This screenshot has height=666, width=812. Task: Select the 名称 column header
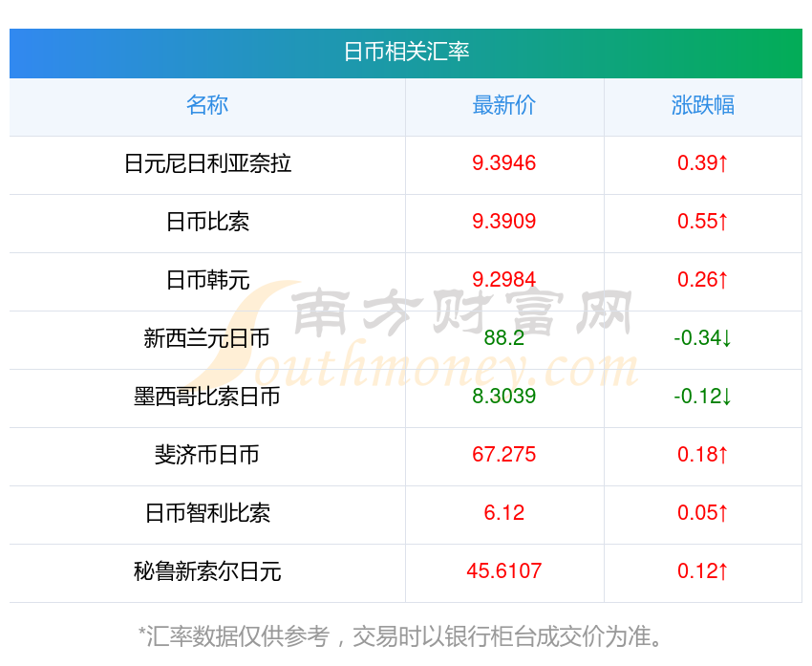click(x=207, y=105)
